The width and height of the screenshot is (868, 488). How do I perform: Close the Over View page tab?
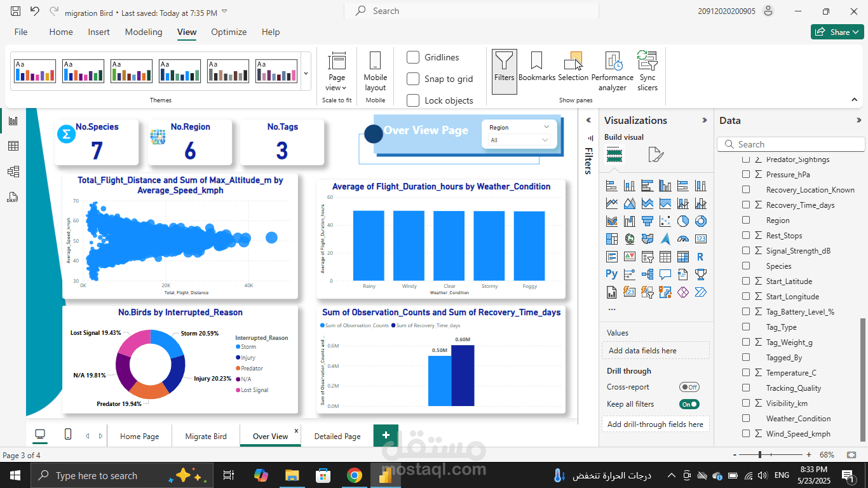tap(296, 430)
